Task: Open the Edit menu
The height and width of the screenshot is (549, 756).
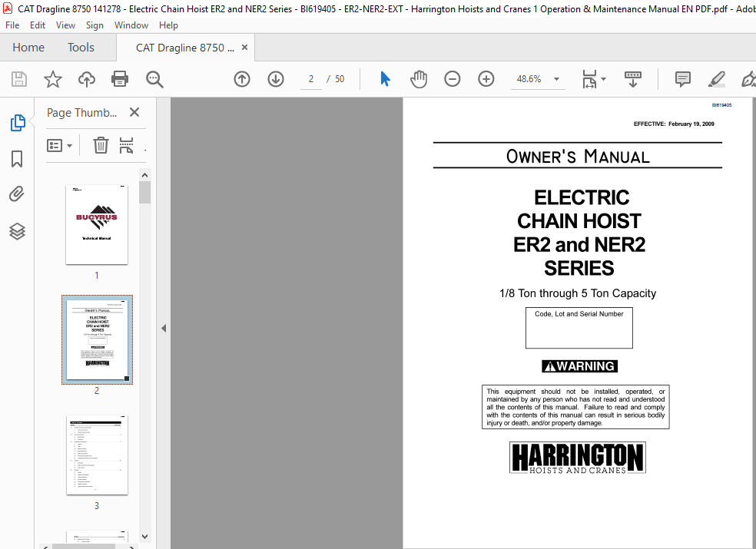Action: pos(37,25)
